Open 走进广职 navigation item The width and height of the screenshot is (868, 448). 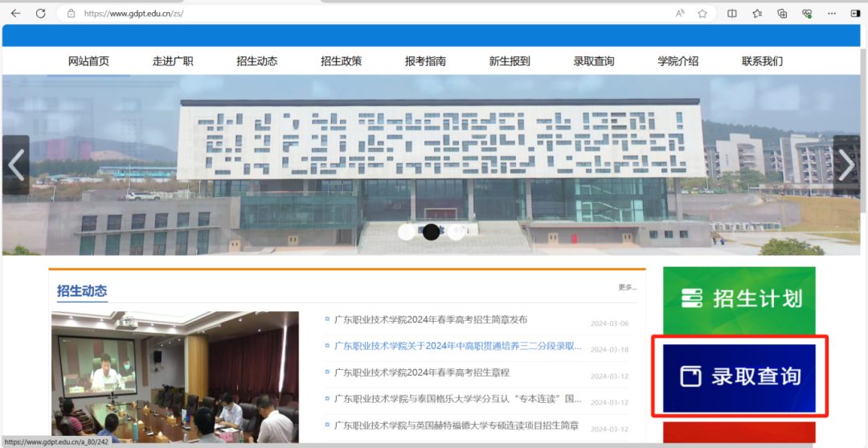coord(173,61)
